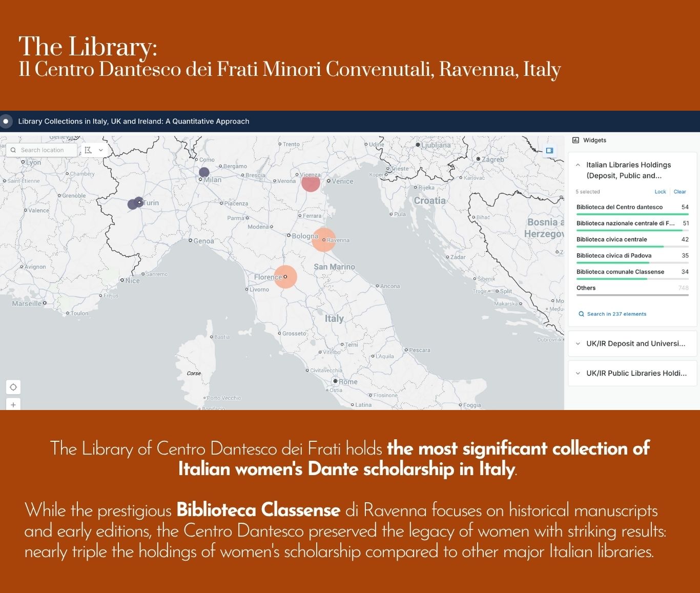Toggle Biblioteca del Centro dantesco category
This screenshot has width=700, height=593.
point(619,207)
